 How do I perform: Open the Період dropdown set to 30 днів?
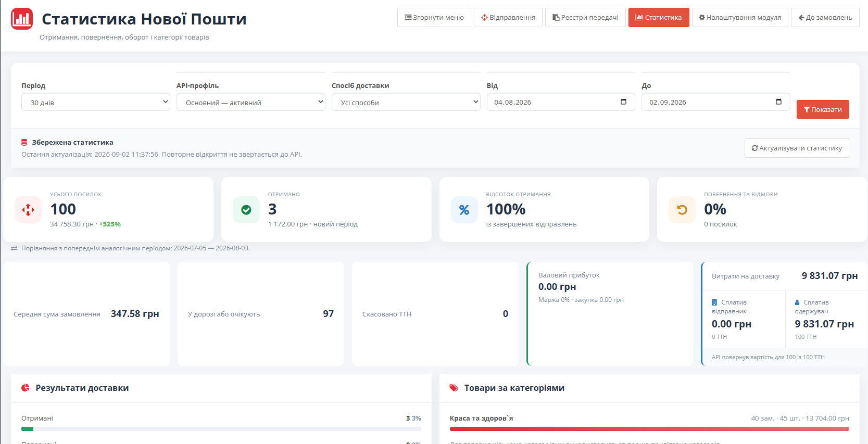click(x=96, y=102)
